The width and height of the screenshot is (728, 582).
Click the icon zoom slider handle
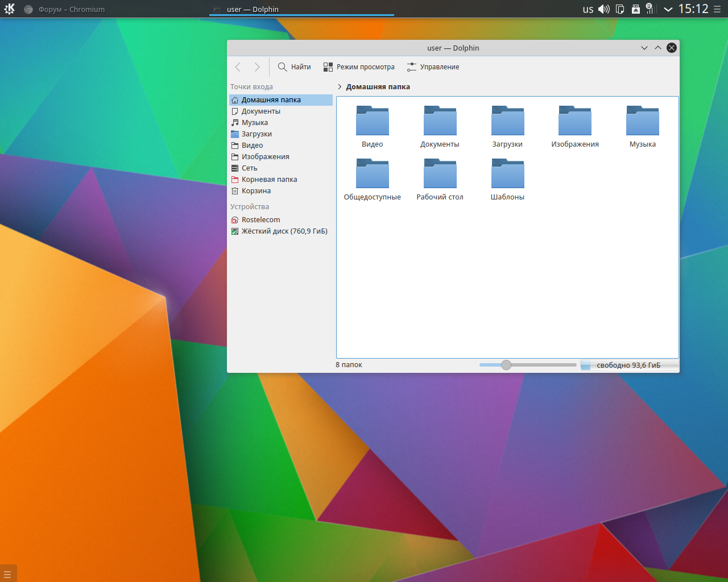click(506, 365)
